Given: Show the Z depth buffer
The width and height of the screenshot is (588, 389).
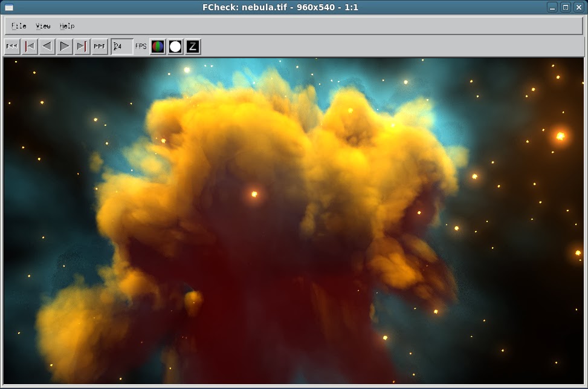Looking at the screenshot, I should click(193, 47).
